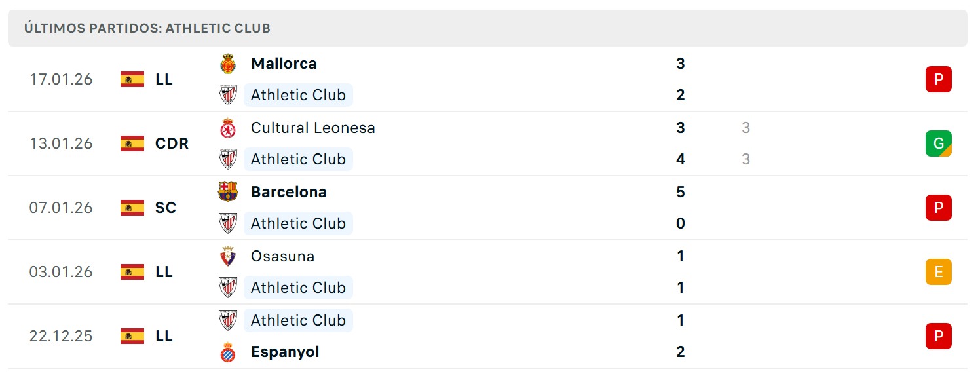The image size is (980, 380).
Task: Click the red P badge for Mallorca match
Action: (x=938, y=79)
